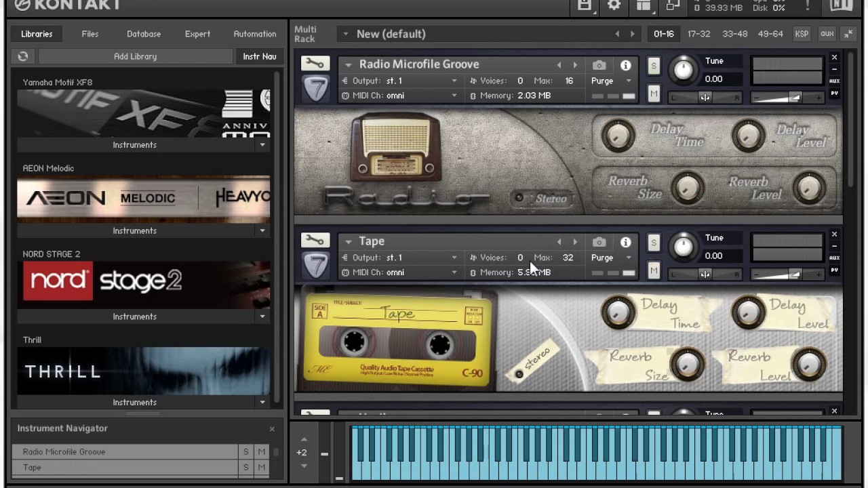Show info for Tape instrument
Screen dimensions: 868x488
[625, 242]
